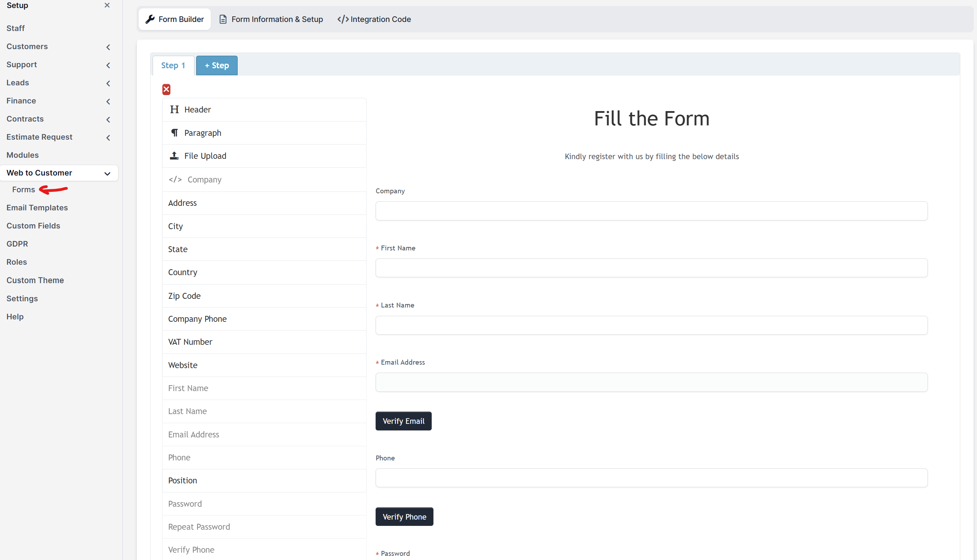This screenshot has height=560, width=977.
Task: Expand the Customers section chevron
Action: (108, 47)
